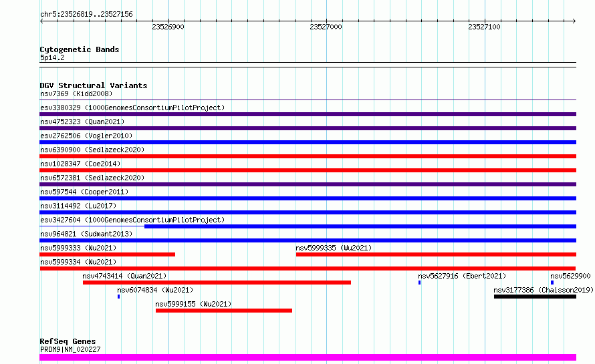
Task: Select the purple bar under nsv6572381
Action: tap(308, 184)
